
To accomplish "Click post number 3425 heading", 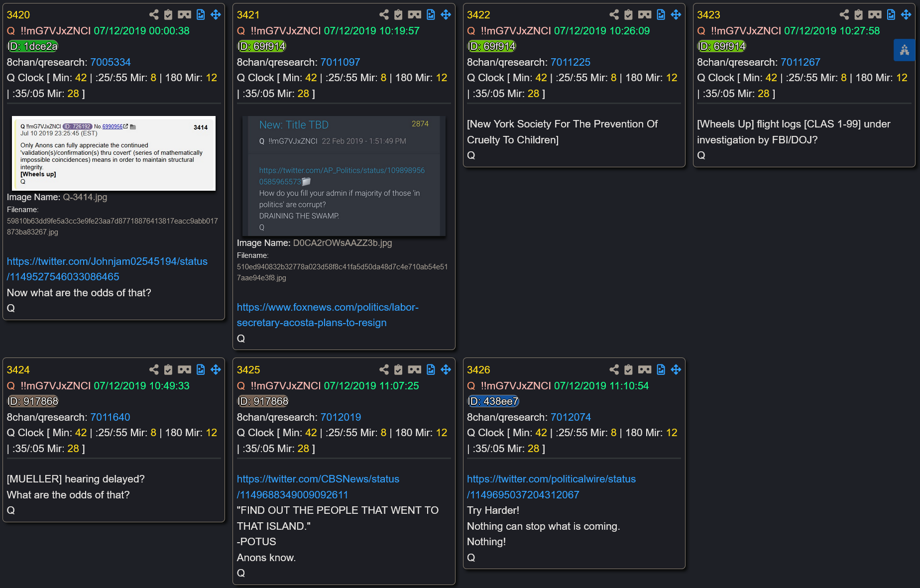I will coord(248,370).
